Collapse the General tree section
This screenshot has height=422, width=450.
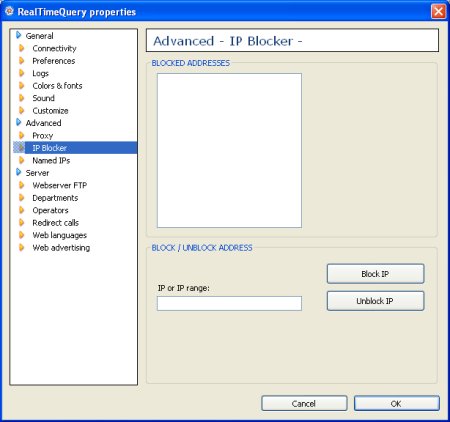19,35
